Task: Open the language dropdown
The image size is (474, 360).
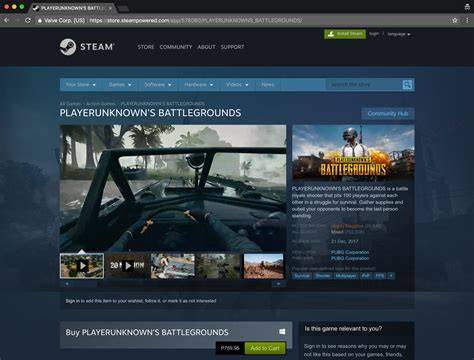Action: point(399,34)
